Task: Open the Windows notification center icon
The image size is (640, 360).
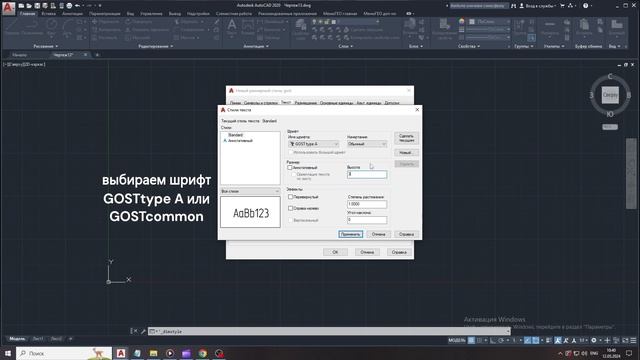Action: pos(629,353)
